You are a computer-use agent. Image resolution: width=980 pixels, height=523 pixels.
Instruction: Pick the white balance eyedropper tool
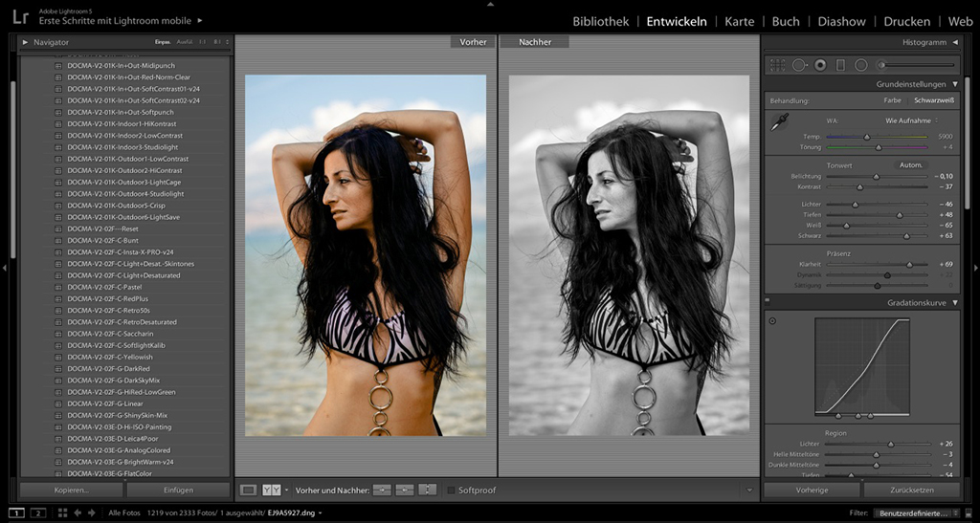779,121
